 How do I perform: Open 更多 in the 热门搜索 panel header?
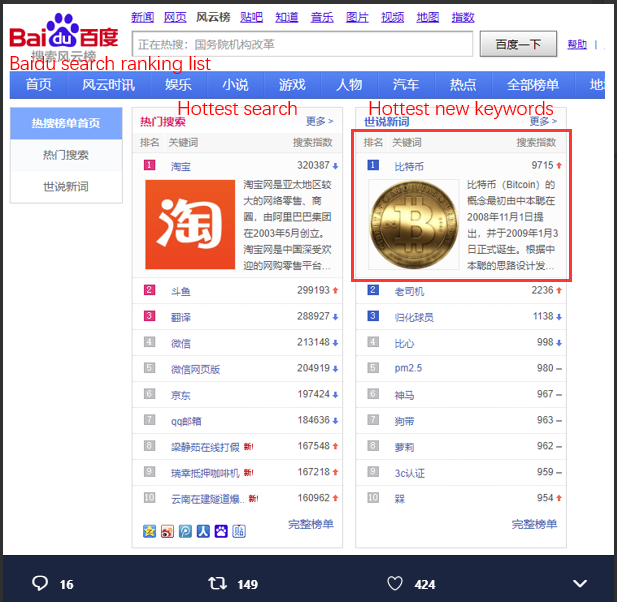click(x=320, y=121)
